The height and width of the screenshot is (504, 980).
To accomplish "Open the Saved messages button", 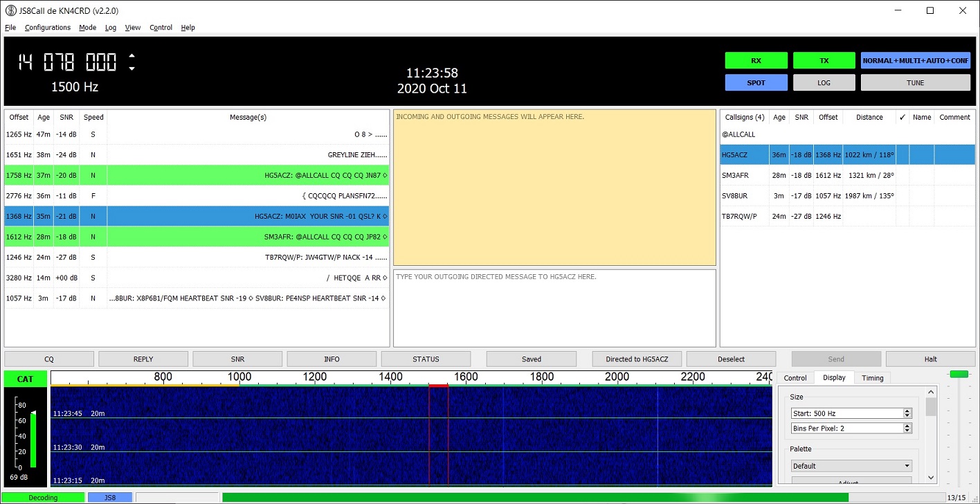I will pos(532,359).
